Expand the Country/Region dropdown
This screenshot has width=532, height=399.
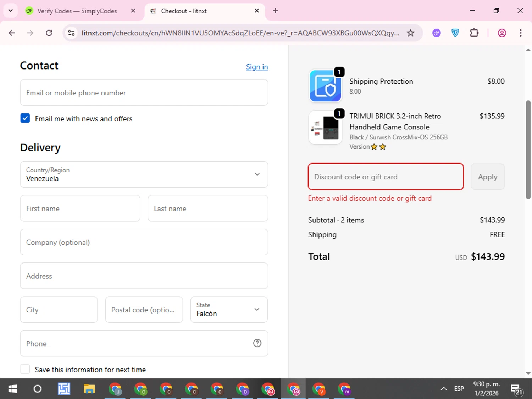click(x=144, y=174)
